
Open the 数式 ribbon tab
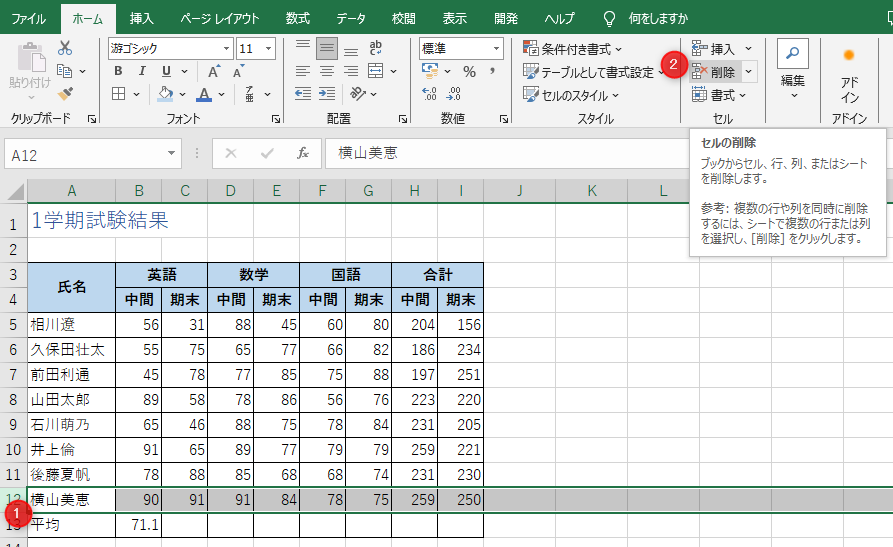[x=297, y=18]
